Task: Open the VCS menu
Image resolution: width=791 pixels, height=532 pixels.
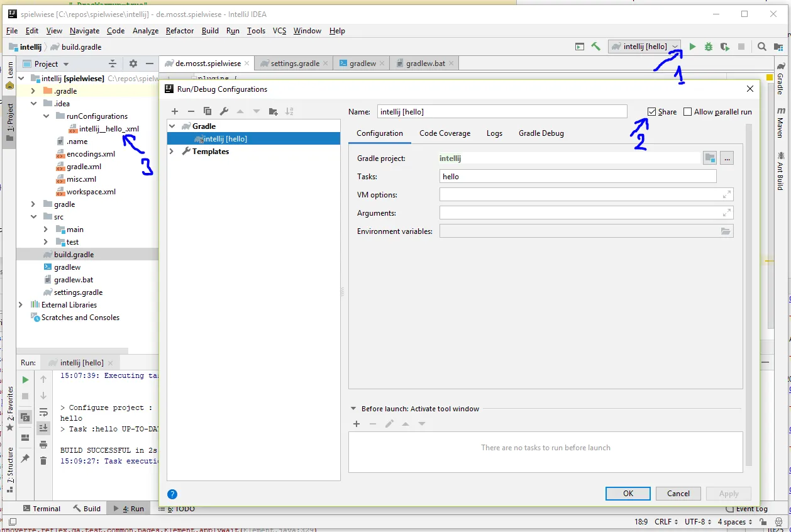Action: click(279, 31)
